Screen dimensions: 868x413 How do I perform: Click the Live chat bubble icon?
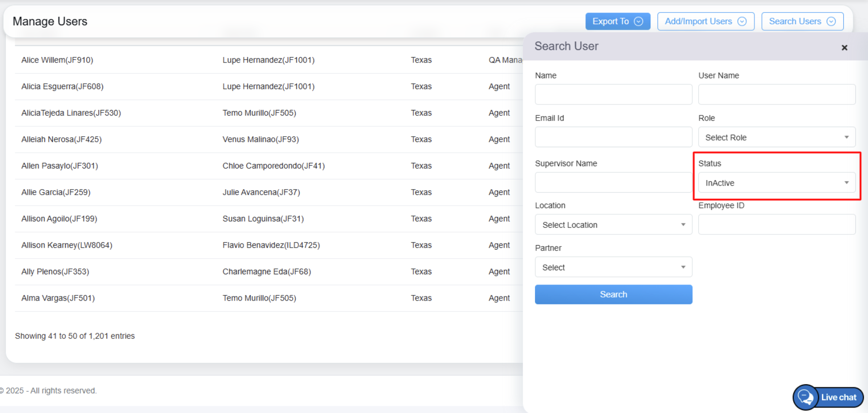coord(806,397)
